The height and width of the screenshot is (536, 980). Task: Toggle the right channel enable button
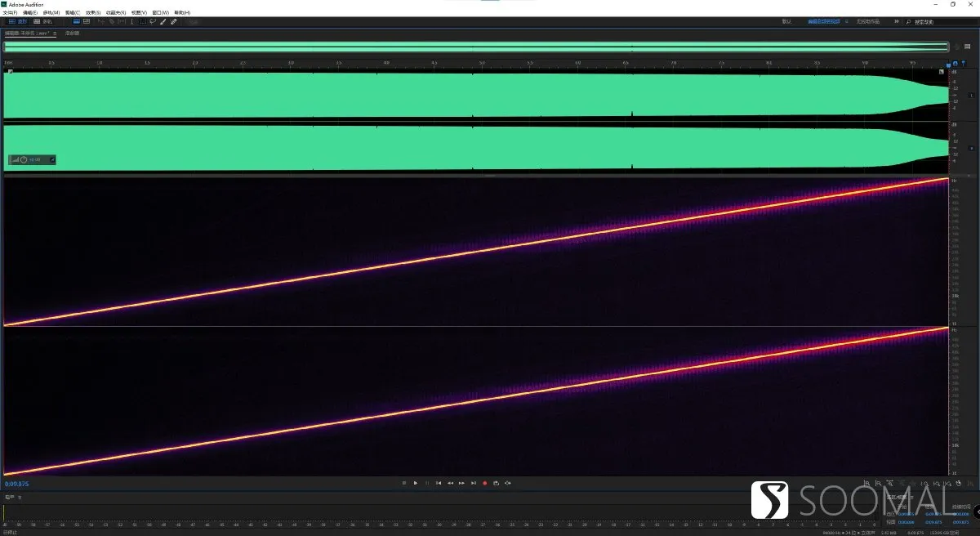point(971,149)
